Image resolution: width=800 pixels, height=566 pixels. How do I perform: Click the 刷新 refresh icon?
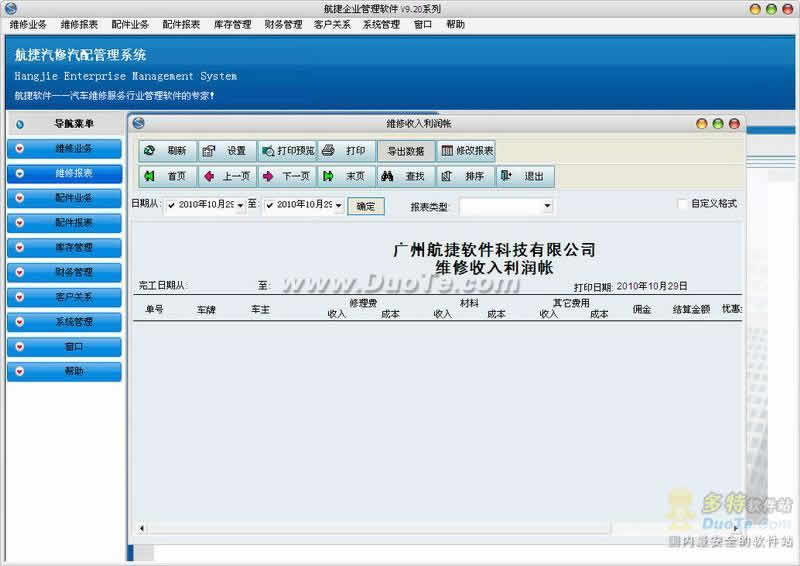149,151
